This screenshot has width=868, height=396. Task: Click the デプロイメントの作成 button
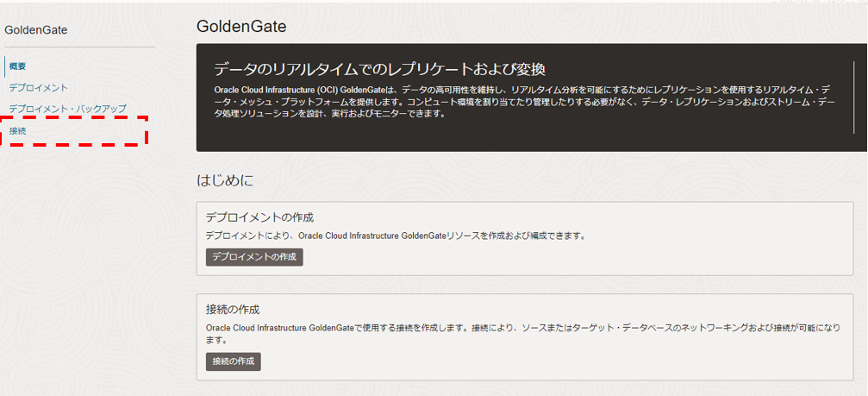coord(254,257)
